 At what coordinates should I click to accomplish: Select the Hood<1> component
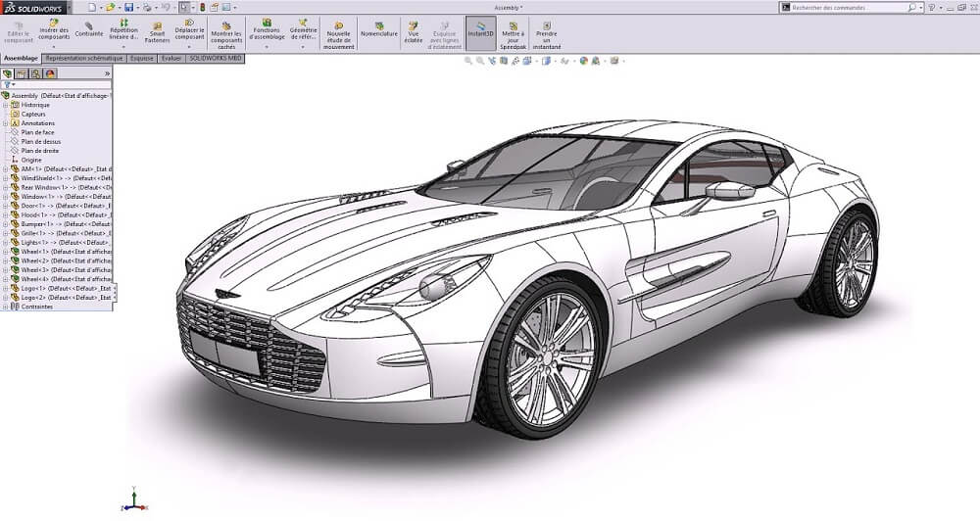pyautogui.click(x=67, y=214)
